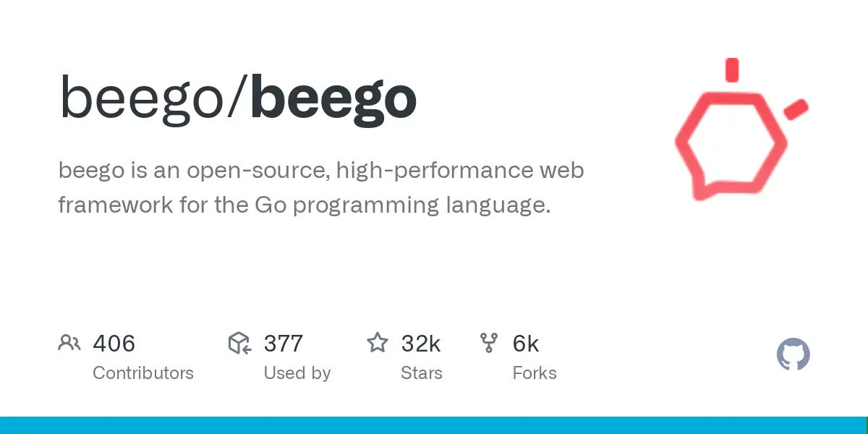Screen dimensions: 868x434
Task: Click the 377 used by count
Action: pyautogui.click(x=284, y=344)
